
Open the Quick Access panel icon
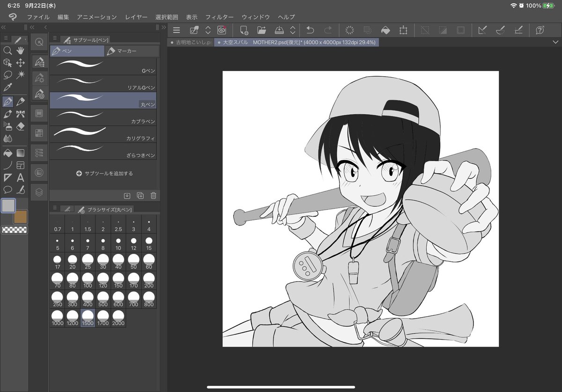tap(39, 42)
